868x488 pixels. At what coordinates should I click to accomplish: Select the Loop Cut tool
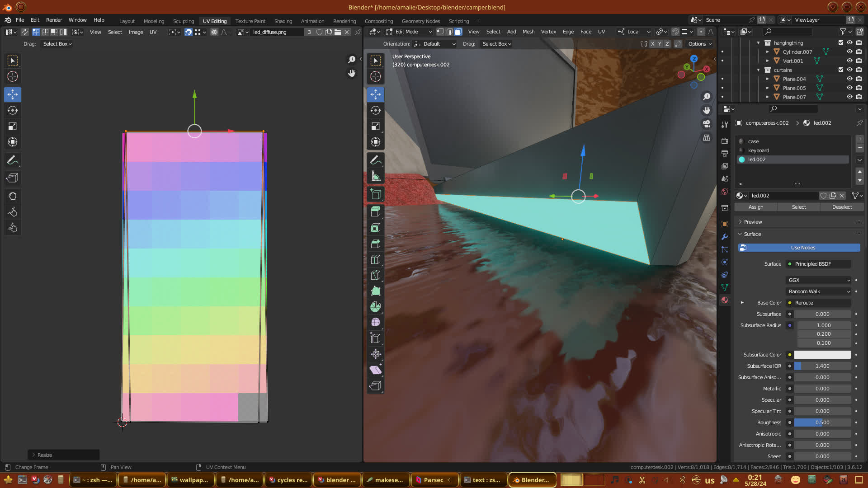pyautogui.click(x=375, y=259)
